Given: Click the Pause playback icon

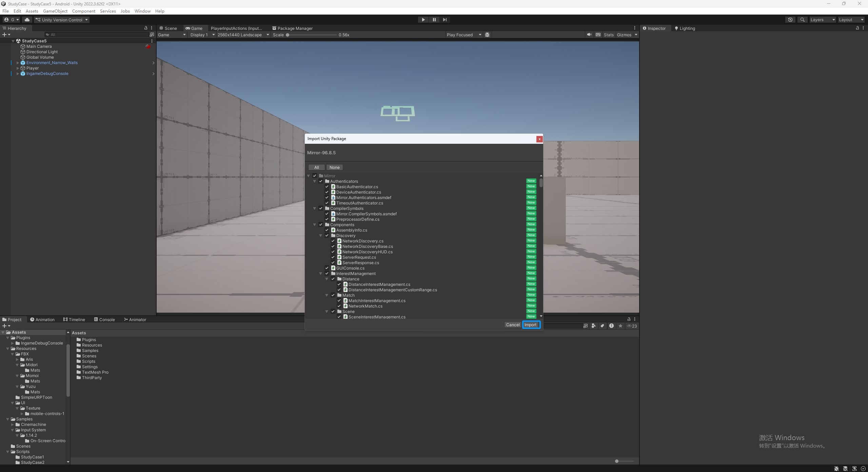Looking at the screenshot, I should tap(434, 20).
